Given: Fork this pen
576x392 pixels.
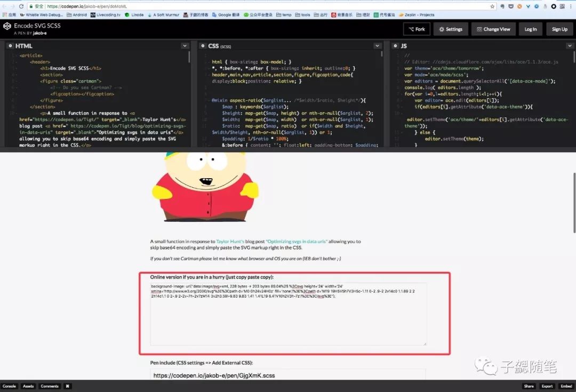Looking at the screenshot, I should pyautogui.click(x=417, y=29).
